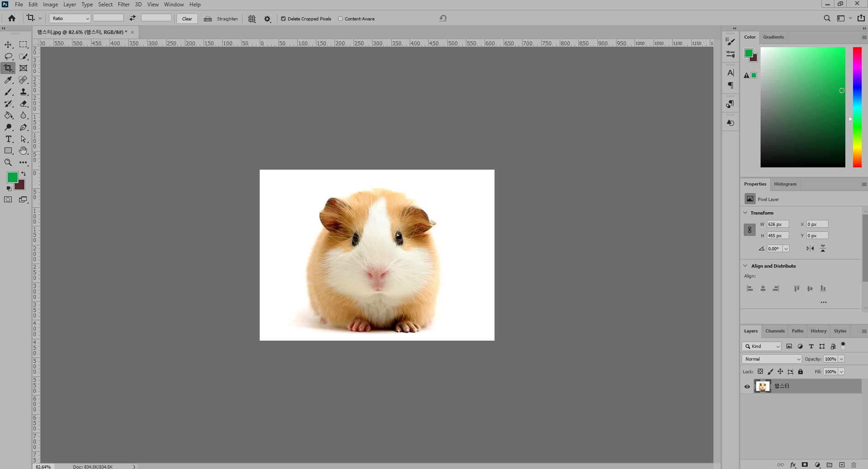This screenshot has height=469, width=868.
Task: Open crop overlay grid options
Action: click(x=252, y=19)
